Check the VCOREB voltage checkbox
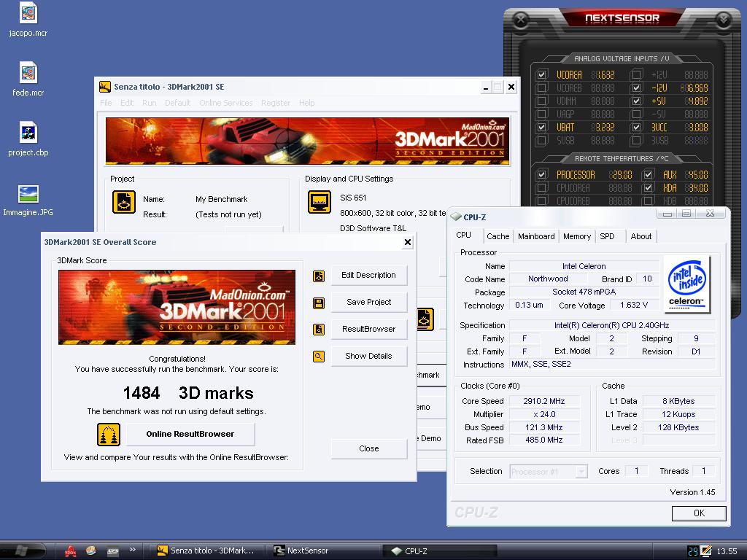The image size is (747, 560). click(x=541, y=88)
